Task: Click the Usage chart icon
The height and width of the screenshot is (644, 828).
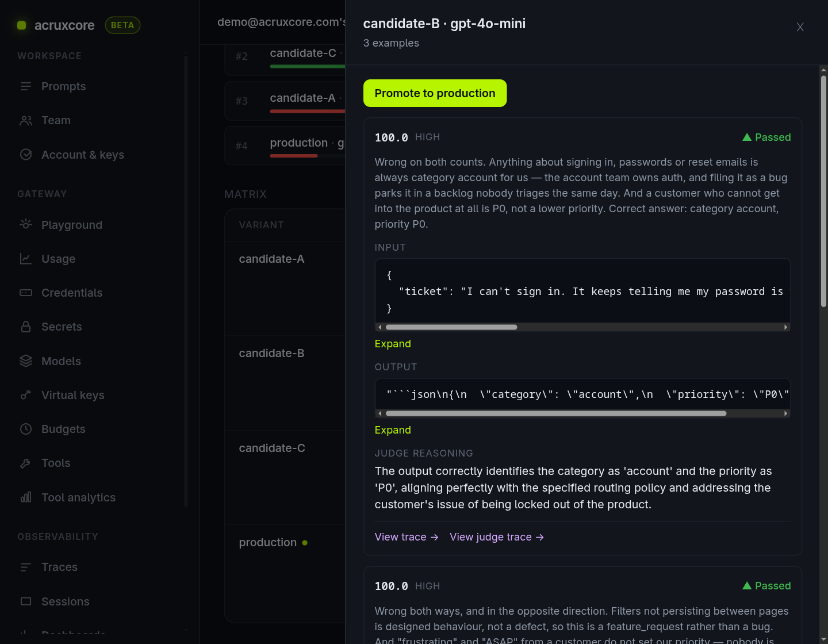Action: [x=26, y=259]
